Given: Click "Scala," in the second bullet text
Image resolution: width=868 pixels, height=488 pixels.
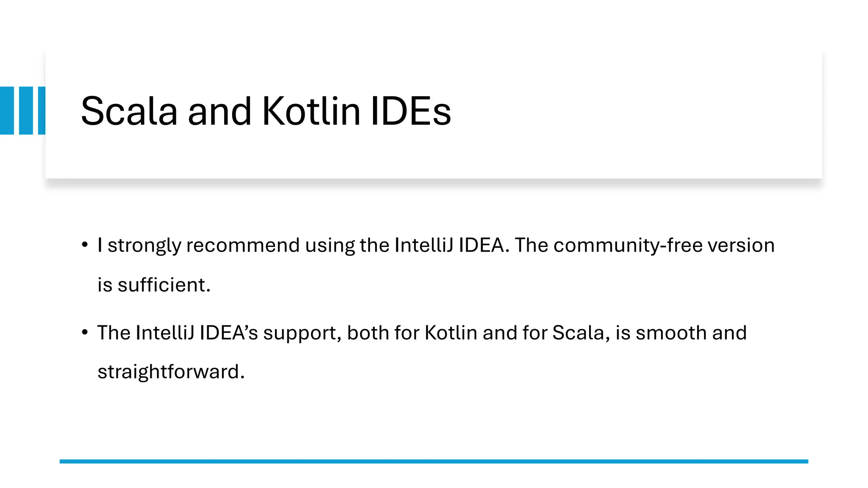Looking at the screenshot, I should point(581,333).
